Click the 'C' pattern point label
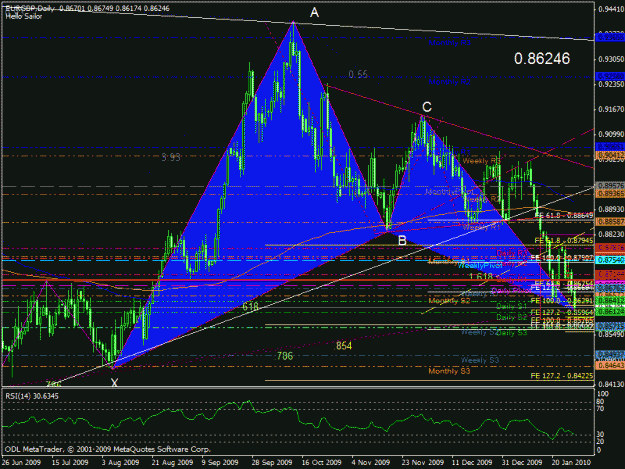 [426, 107]
